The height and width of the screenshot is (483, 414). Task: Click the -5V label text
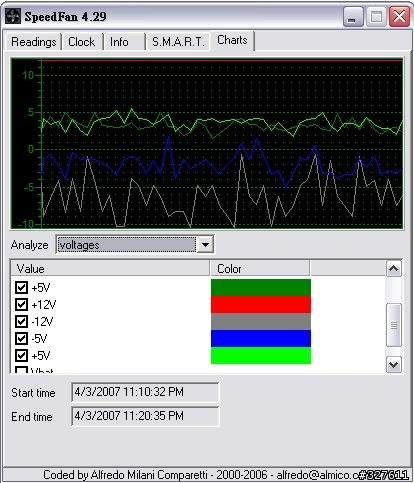pos(39,339)
